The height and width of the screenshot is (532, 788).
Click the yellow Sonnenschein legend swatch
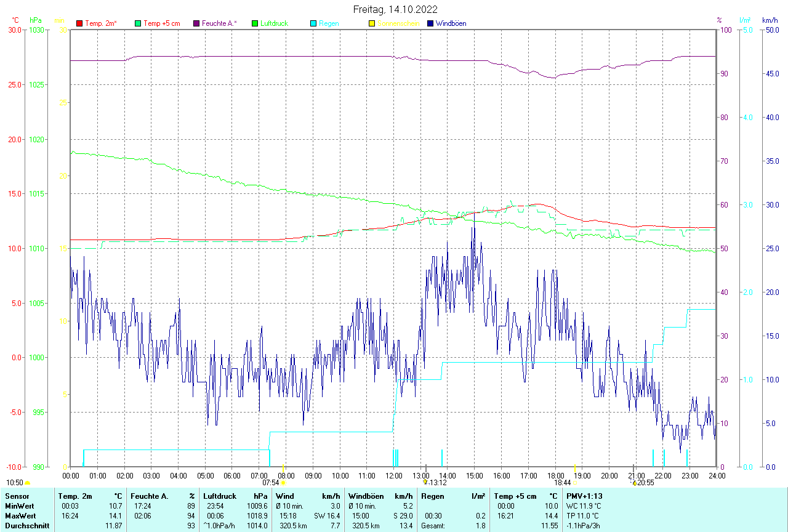[x=372, y=23]
